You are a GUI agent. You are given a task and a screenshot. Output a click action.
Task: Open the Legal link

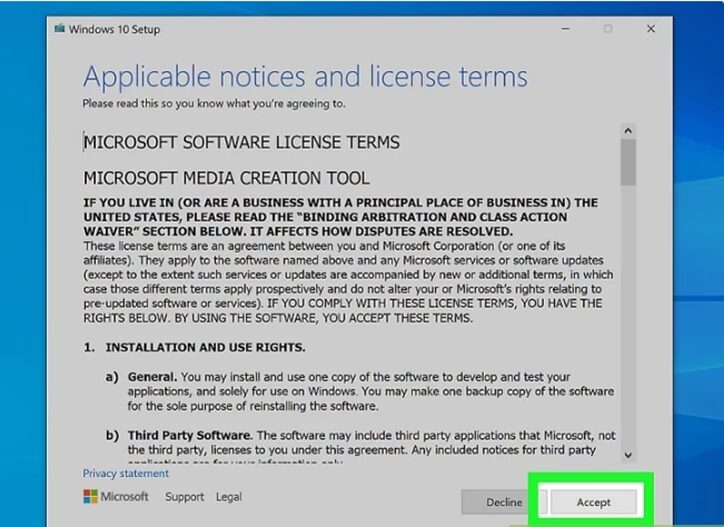(229, 497)
